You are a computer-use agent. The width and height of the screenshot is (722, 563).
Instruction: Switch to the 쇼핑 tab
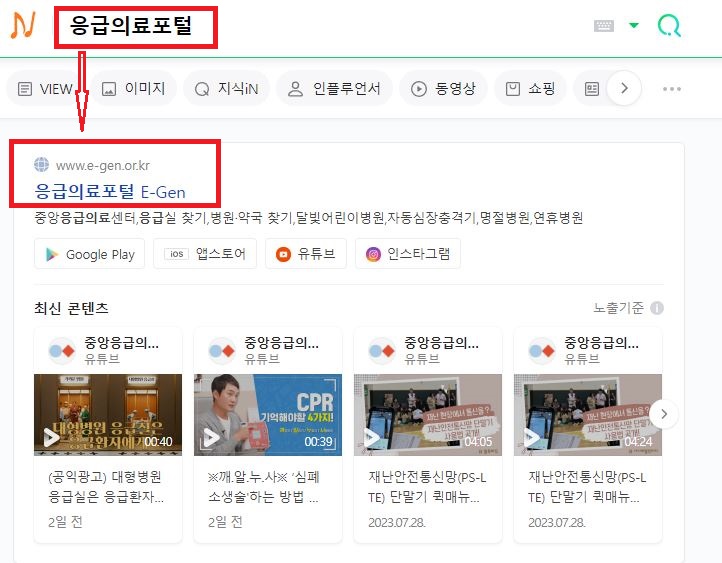[x=530, y=88]
